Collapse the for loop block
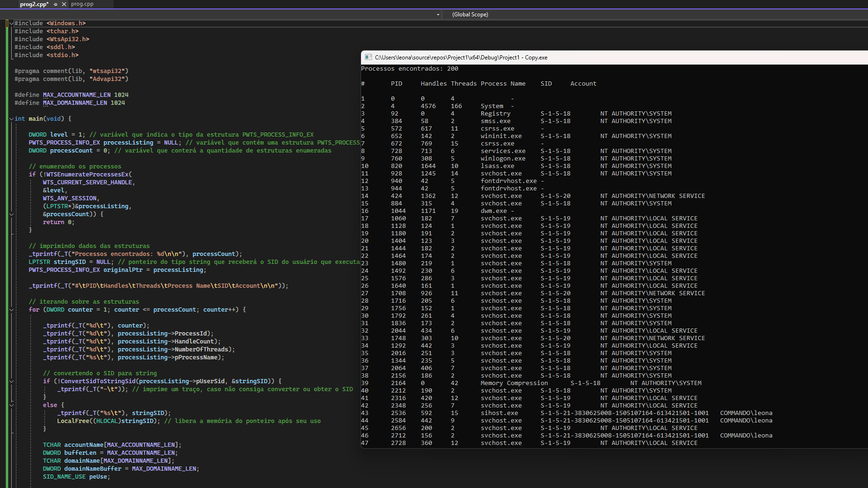The height and width of the screenshot is (488, 868). click(11, 310)
